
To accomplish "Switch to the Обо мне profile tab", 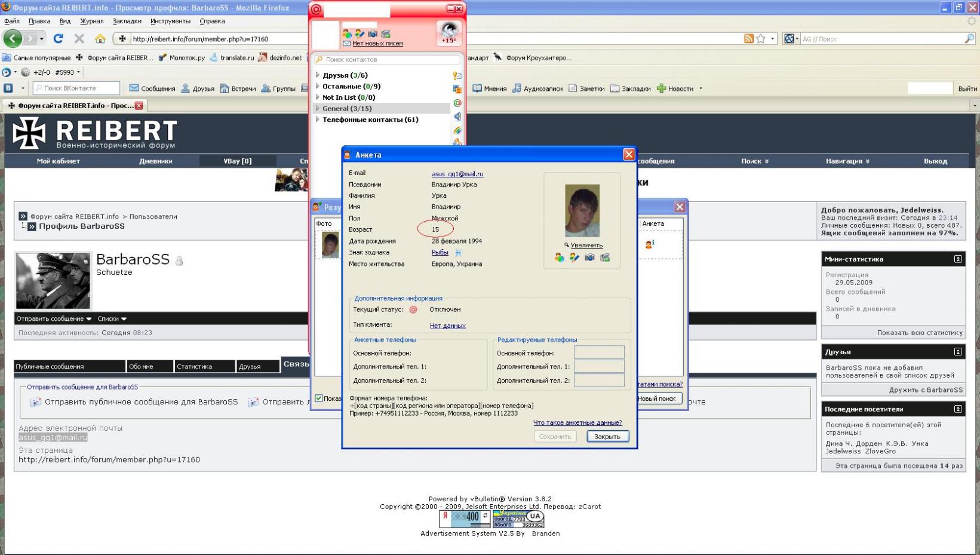I will tap(149, 367).
